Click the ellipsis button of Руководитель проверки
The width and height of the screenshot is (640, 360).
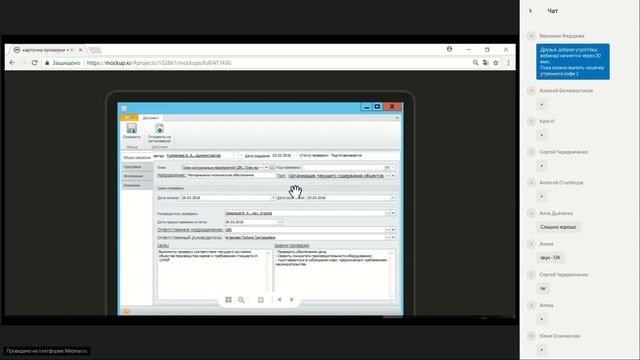(x=388, y=213)
